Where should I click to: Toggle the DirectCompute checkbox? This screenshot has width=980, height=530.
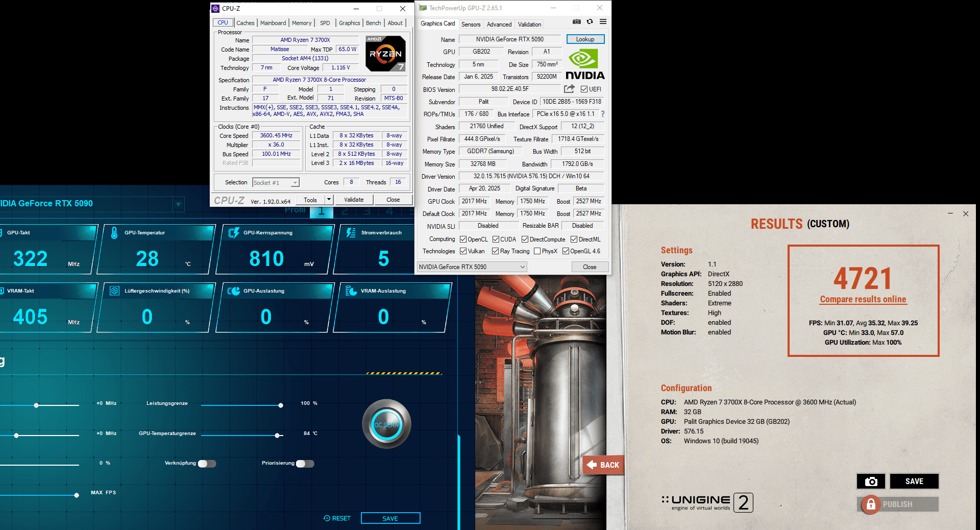click(525, 239)
